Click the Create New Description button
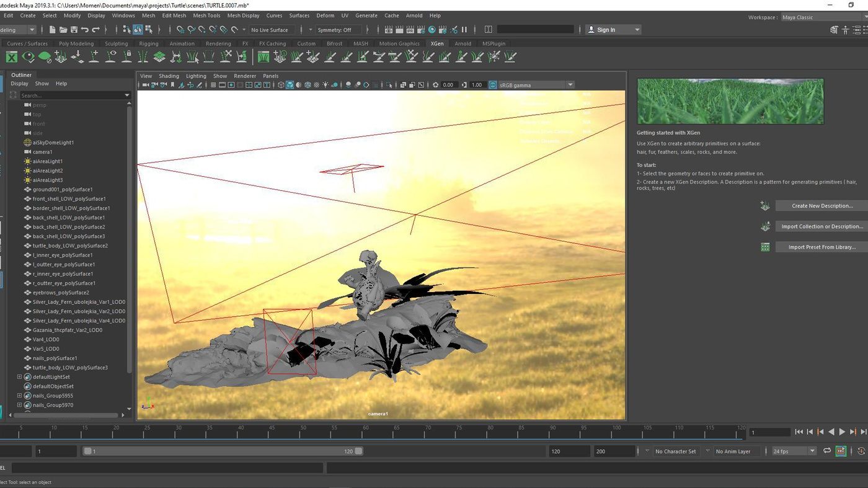This screenshot has width=868, height=488. coord(821,206)
